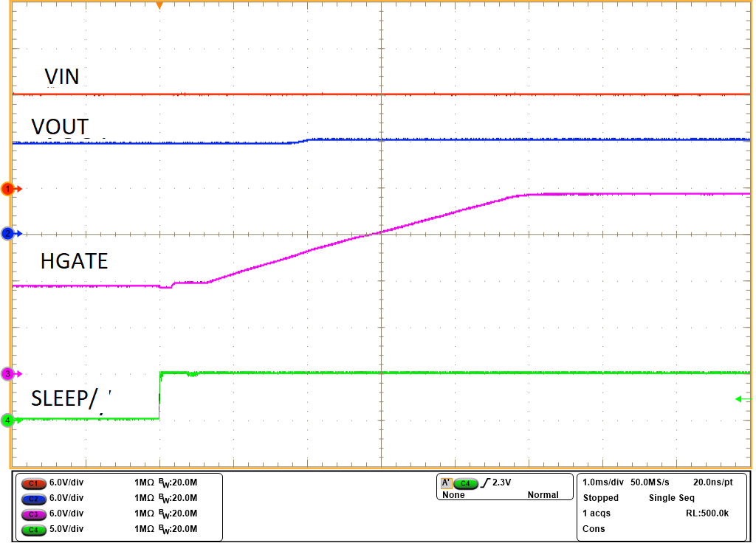Click the None trigger coupling label
This screenshot has width=756, height=543.
pyautogui.click(x=453, y=496)
